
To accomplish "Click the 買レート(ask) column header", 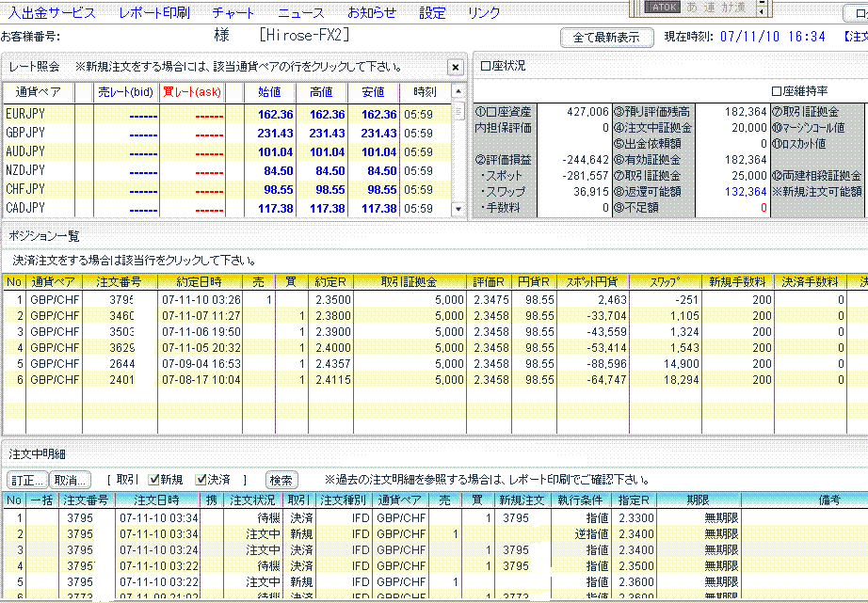I will (x=192, y=92).
